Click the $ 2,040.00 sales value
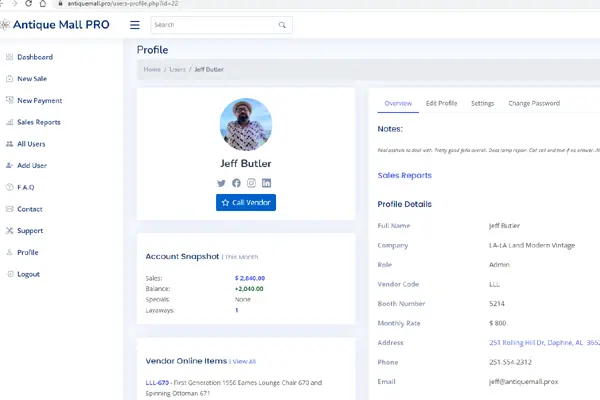Viewport: 600px width, 400px height. point(250,278)
